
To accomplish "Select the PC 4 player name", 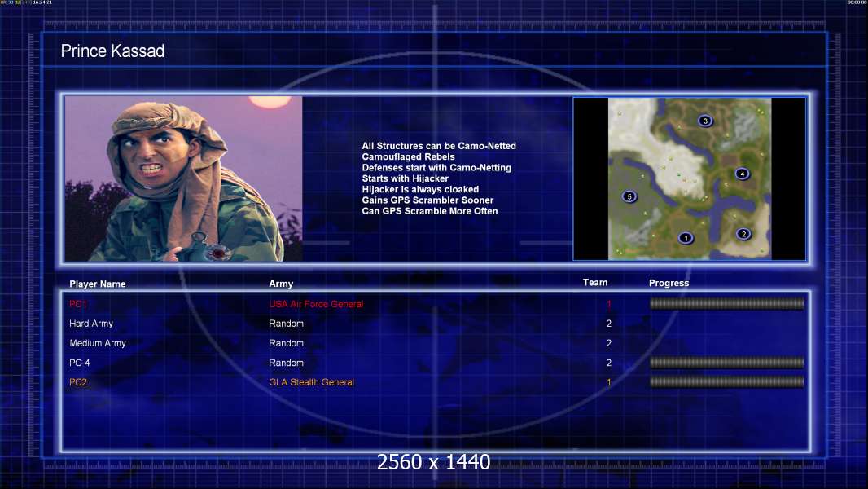I will pyautogui.click(x=79, y=363).
